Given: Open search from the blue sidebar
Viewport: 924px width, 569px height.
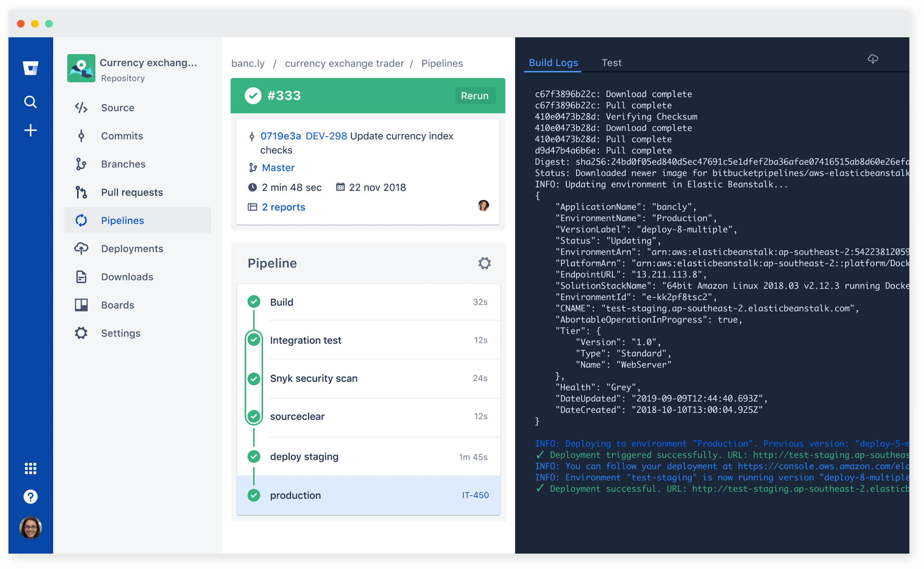Looking at the screenshot, I should click(x=30, y=102).
